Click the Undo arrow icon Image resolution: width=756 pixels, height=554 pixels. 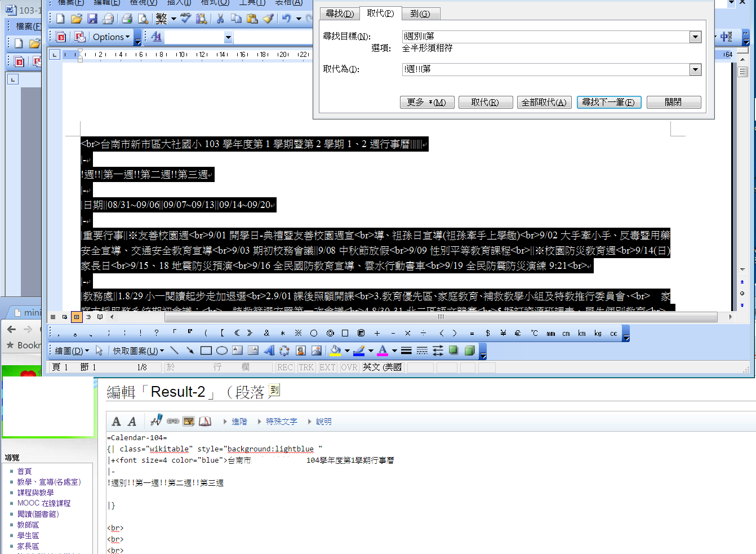tap(287, 19)
